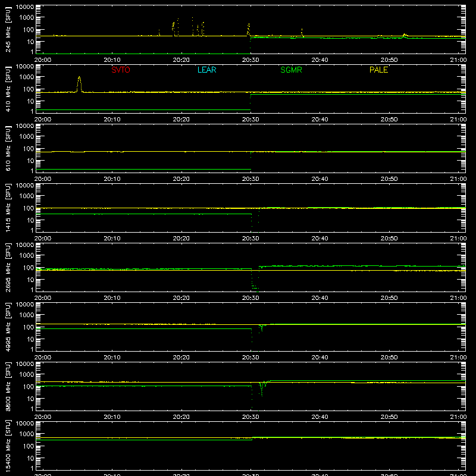This screenshot has height=476, width=476.
Task: Click the cyan LEAR station label
Action: [x=206, y=70]
